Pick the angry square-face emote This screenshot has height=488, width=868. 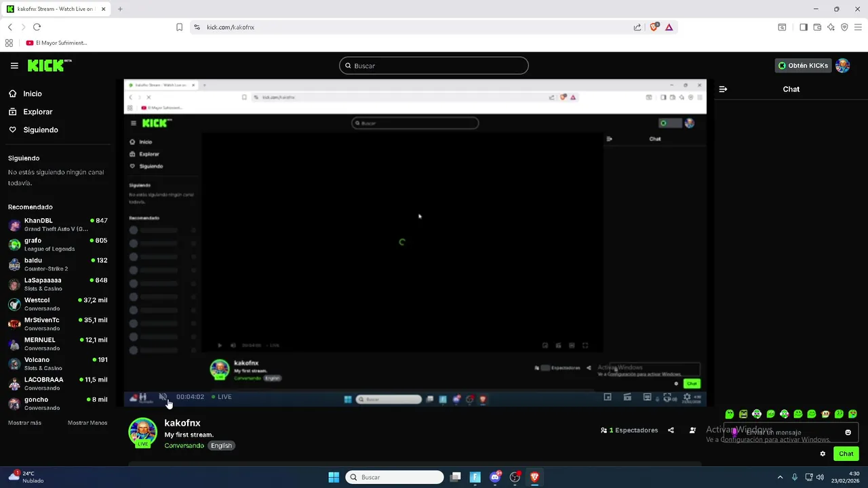point(743,413)
